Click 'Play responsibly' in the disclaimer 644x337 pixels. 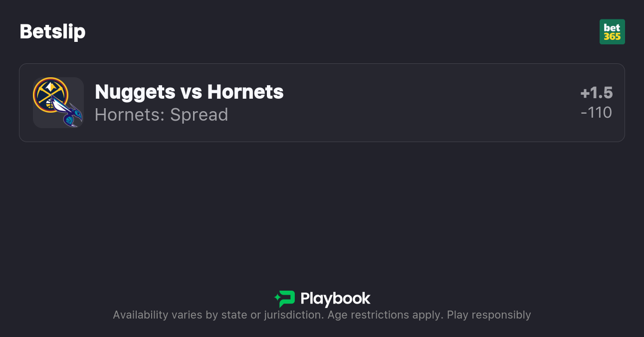click(489, 315)
